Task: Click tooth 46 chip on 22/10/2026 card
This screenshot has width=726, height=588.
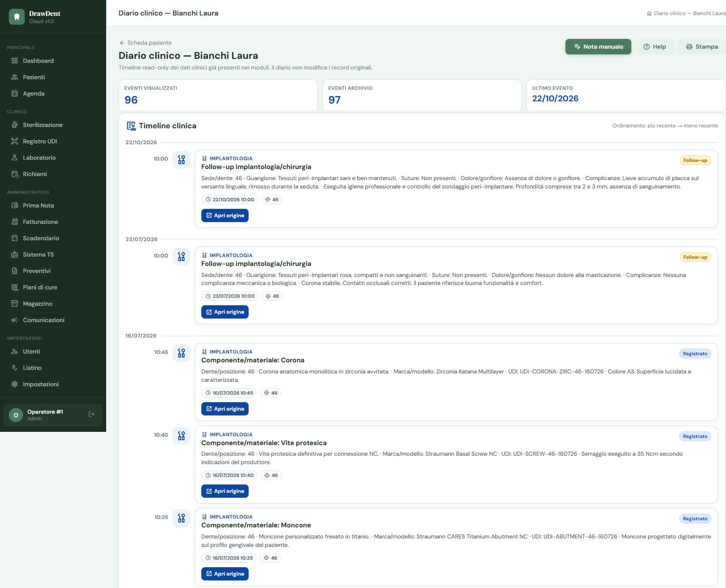Action: coord(272,200)
